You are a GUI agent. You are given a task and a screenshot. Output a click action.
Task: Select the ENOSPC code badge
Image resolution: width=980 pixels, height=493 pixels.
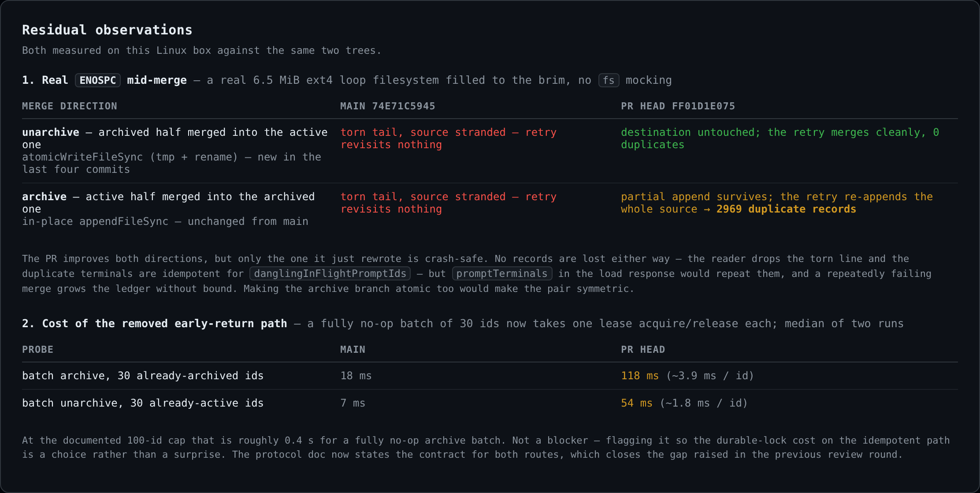tap(98, 80)
